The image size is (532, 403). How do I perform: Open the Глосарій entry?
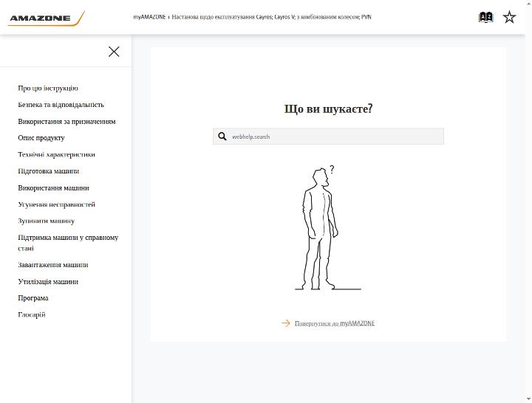pos(32,314)
